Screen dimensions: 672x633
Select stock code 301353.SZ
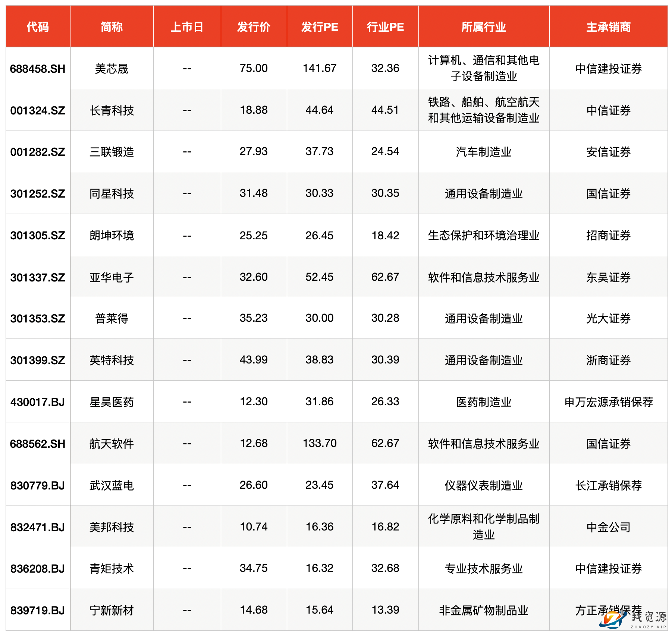point(38,318)
